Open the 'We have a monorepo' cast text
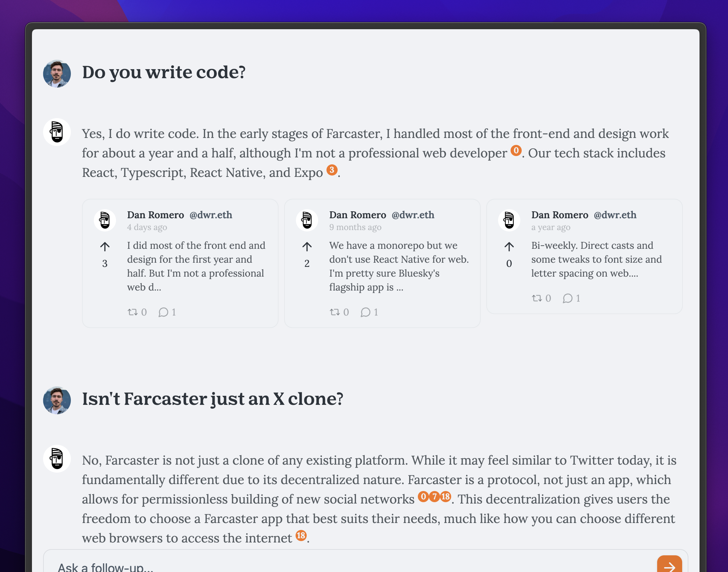Screen dimensions: 728x572 pyautogui.click(x=399, y=266)
